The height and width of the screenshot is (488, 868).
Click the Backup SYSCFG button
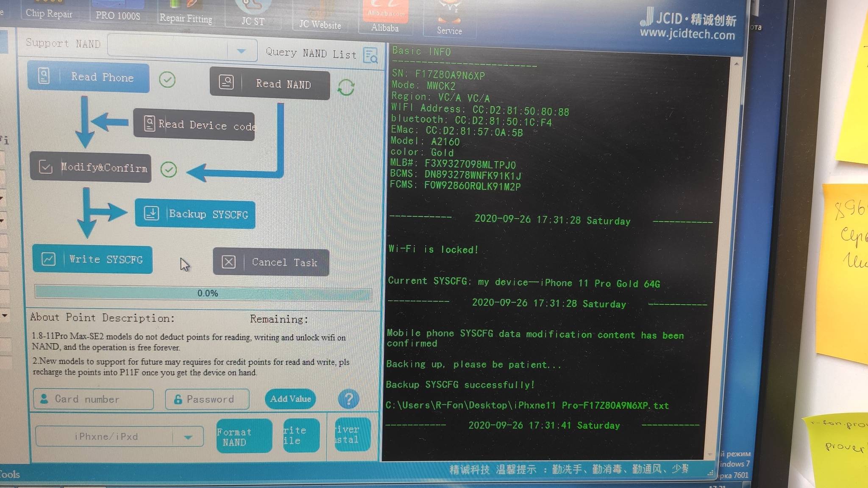tap(195, 214)
